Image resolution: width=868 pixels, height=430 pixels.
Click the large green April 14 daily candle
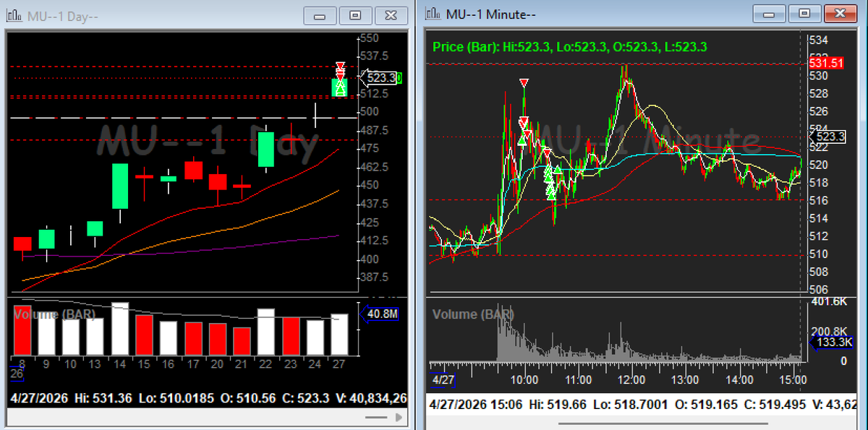tap(119, 186)
